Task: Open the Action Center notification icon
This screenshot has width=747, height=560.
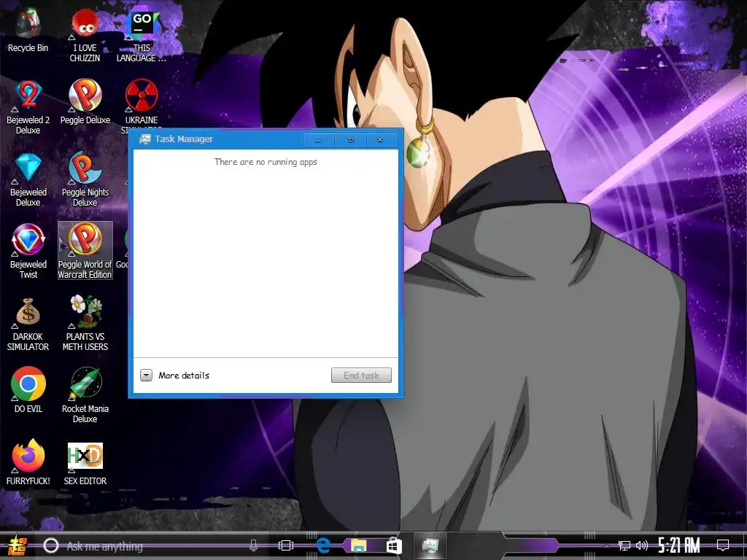Action: tap(723, 545)
